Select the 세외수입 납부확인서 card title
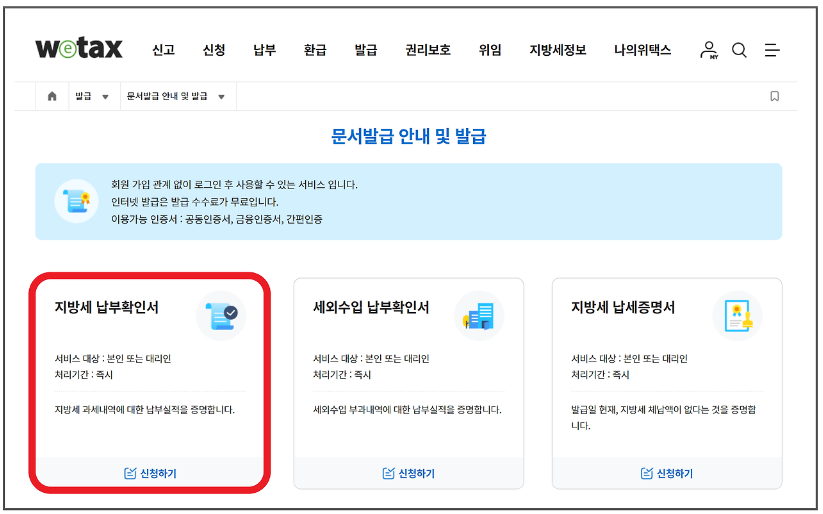The image size is (823, 514). pos(371,307)
